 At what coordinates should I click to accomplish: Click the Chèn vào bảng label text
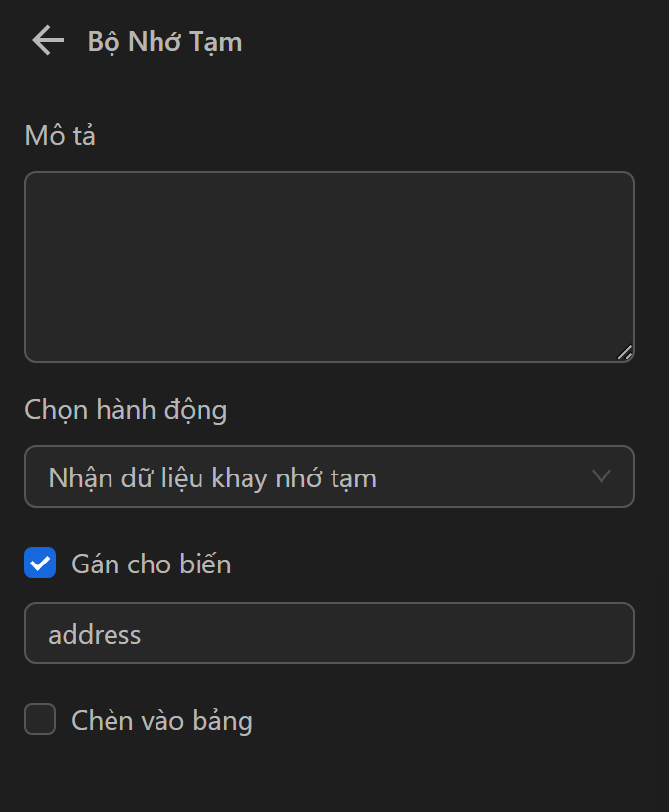[x=160, y=720]
